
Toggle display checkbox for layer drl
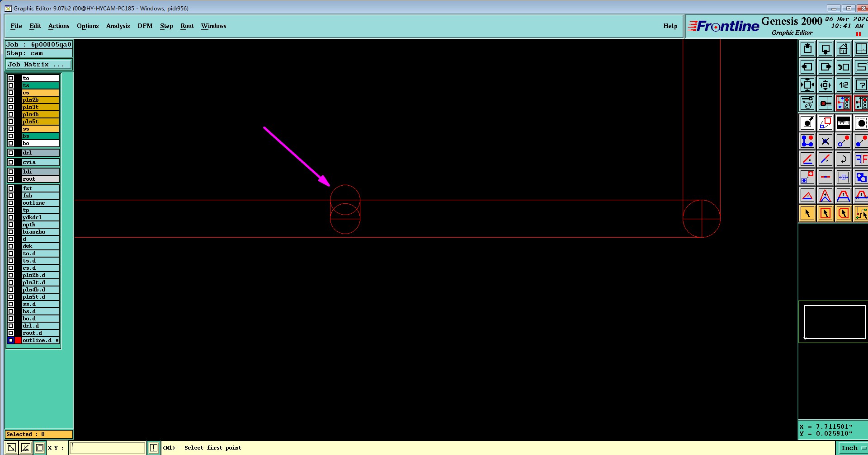click(x=11, y=153)
